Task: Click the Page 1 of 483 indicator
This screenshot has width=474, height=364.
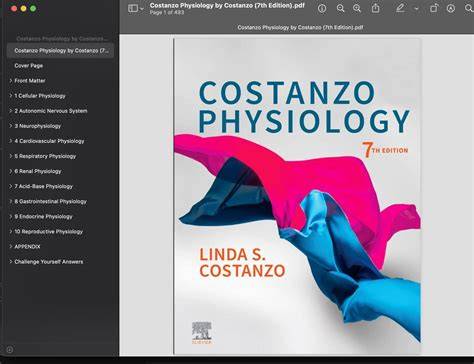Action: pos(167,12)
